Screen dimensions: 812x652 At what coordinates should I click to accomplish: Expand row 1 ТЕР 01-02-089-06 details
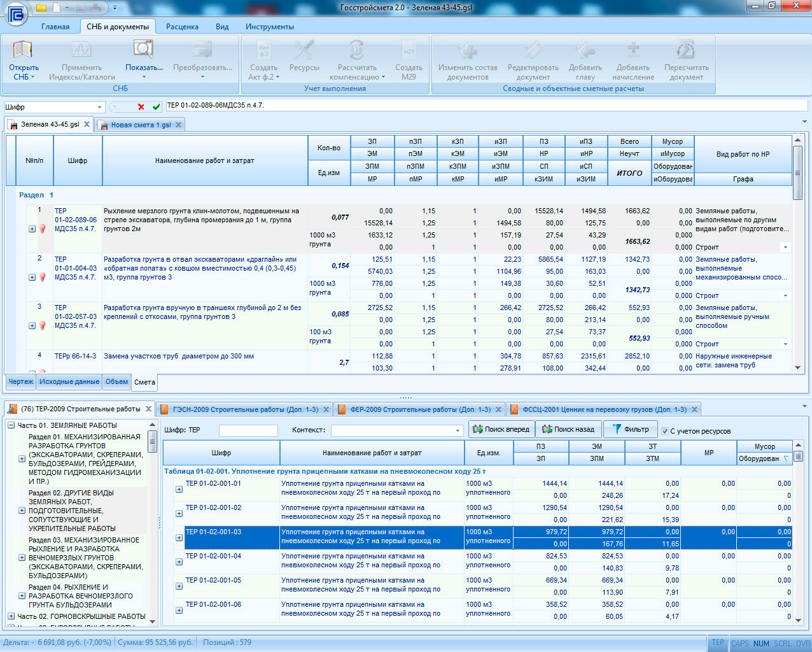[x=32, y=229]
